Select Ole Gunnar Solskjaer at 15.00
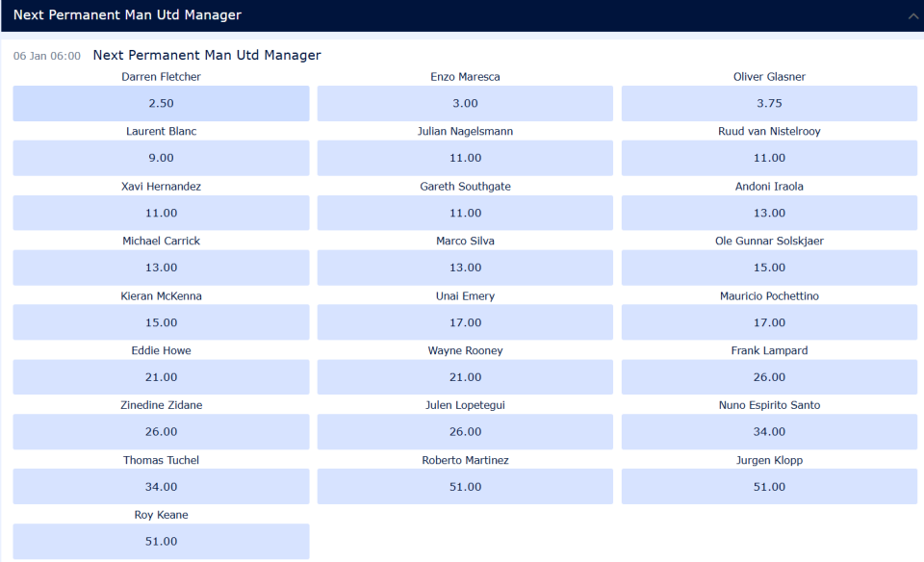Image resolution: width=924 pixels, height=562 pixels. (769, 268)
